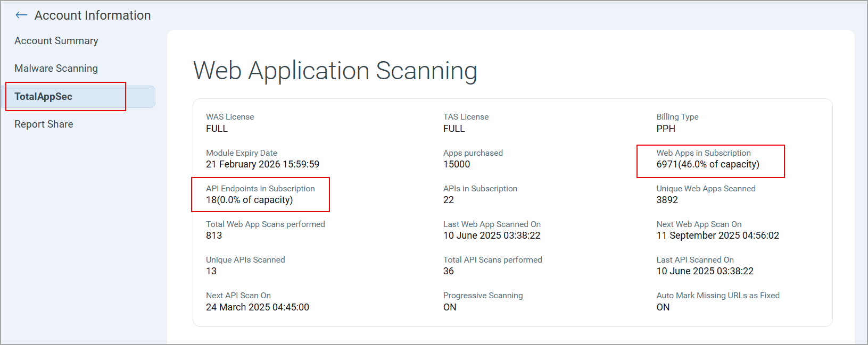This screenshot has height=345, width=868.
Task: Click the API Endpoints in Subscription label
Action: [x=260, y=189]
